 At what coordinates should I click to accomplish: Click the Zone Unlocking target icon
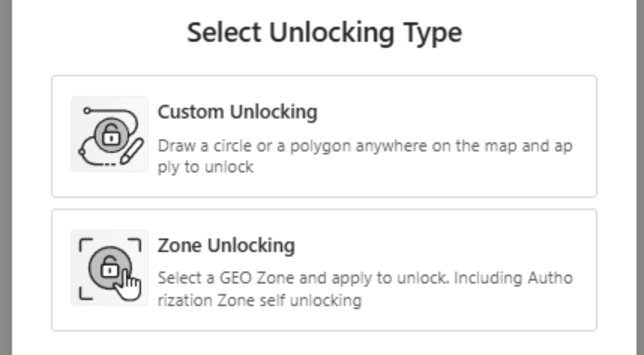(109, 268)
